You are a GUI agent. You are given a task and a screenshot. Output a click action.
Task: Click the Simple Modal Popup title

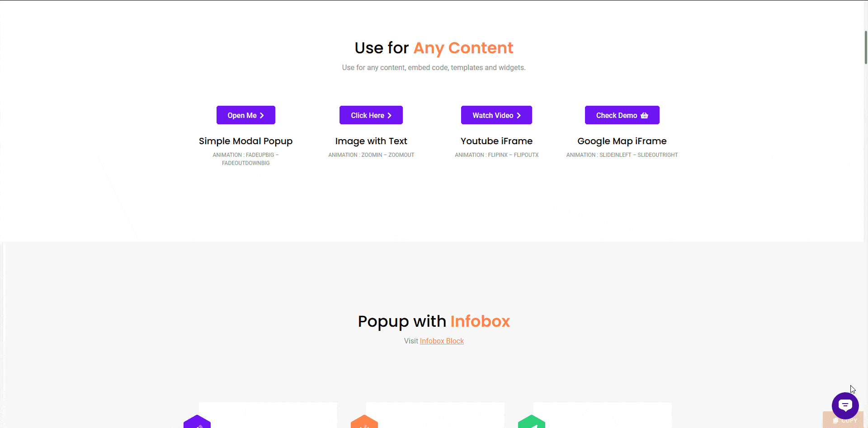(x=245, y=141)
